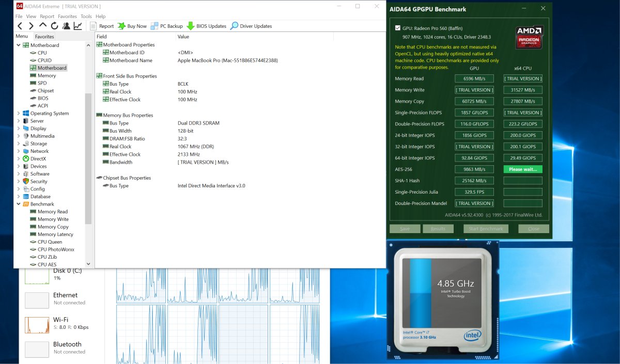This screenshot has height=364, width=620.
Task: Open the File menu
Action: tap(19, 17)
